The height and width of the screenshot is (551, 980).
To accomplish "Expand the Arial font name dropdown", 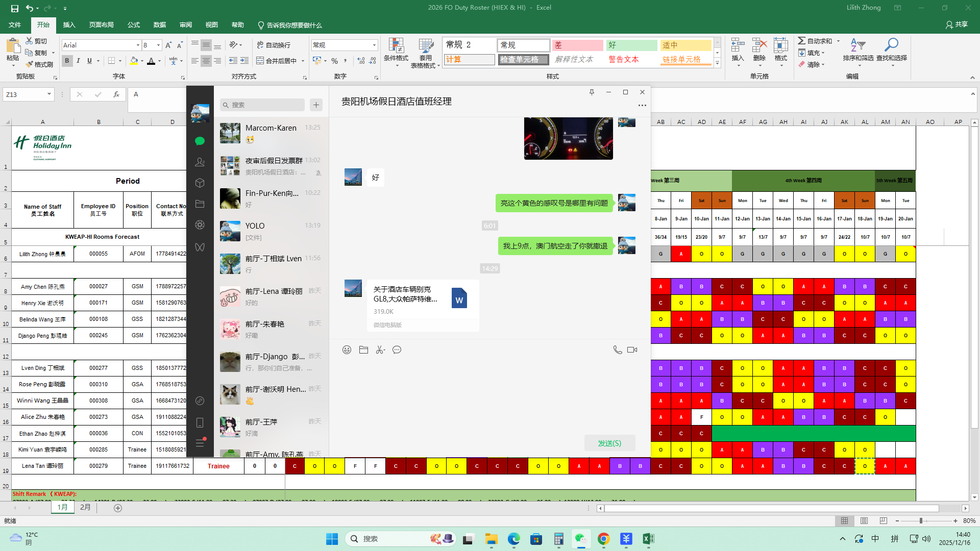I will [x=138, y=45].
